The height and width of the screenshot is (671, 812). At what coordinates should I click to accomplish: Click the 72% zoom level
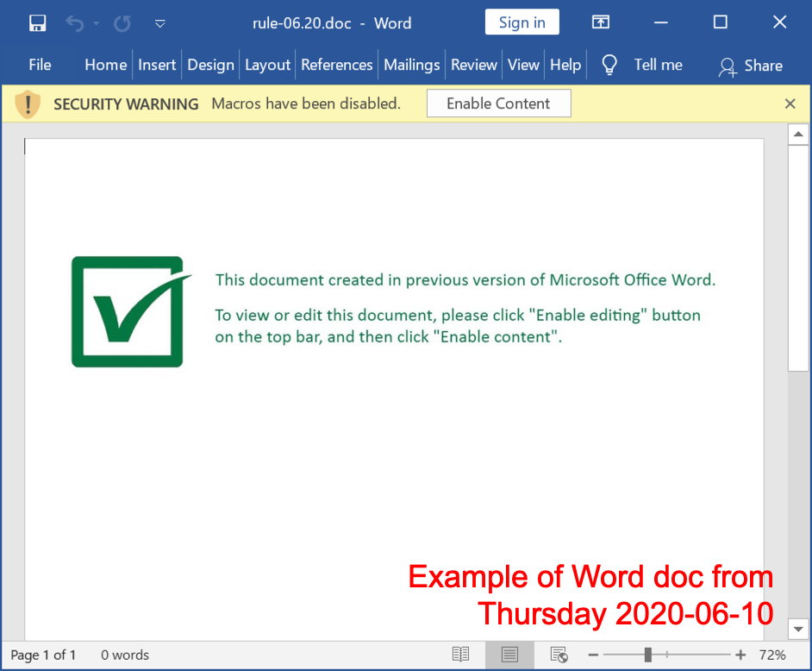click(x=772, y=655)
